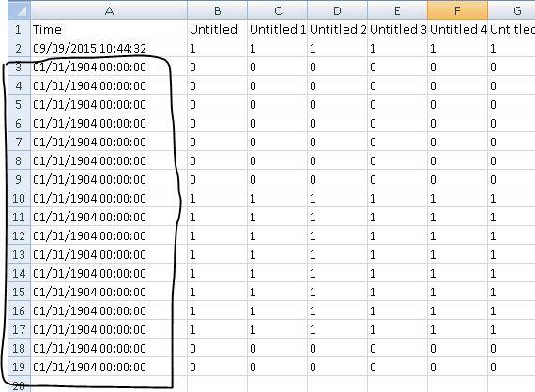This screenshot has height=392, width=535.
Task: Click cell F19 containing 0
Action: point(457,367)
